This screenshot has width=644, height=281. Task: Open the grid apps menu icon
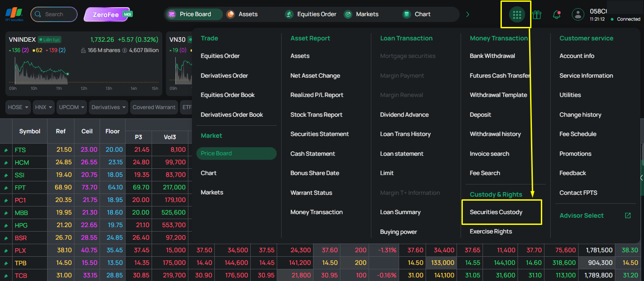pos(517,14)
